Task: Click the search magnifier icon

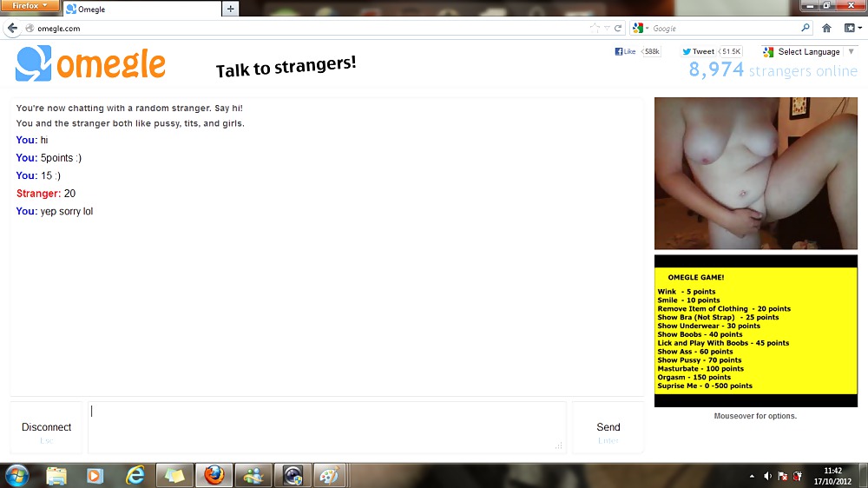Action: (x=805, y=28)
